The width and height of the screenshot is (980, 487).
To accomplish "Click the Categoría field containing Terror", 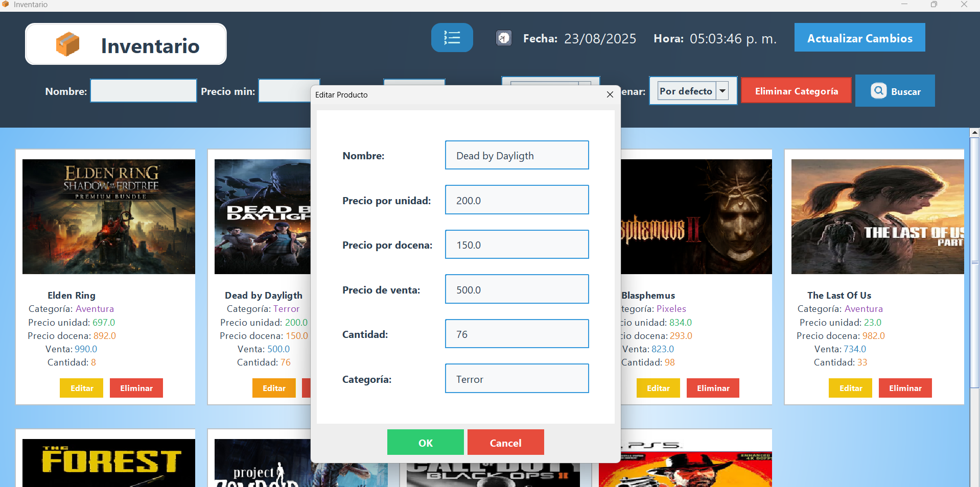I will click(517, 379).
